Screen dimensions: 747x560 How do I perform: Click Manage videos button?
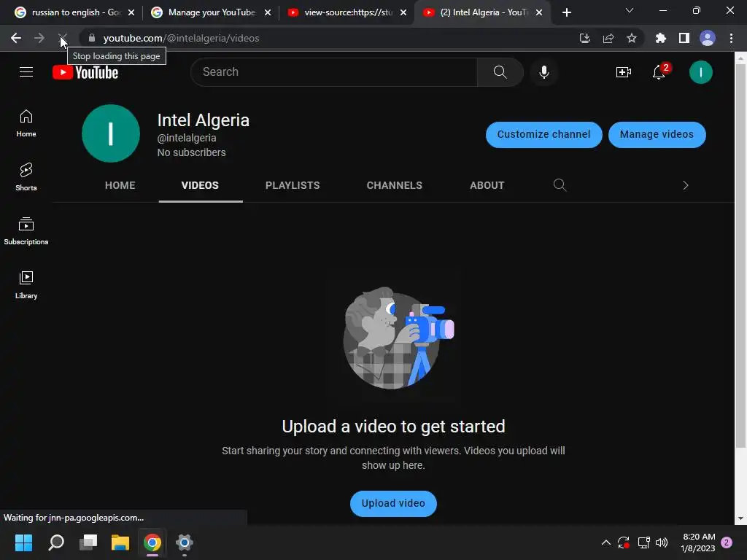[x=657, y=134]
